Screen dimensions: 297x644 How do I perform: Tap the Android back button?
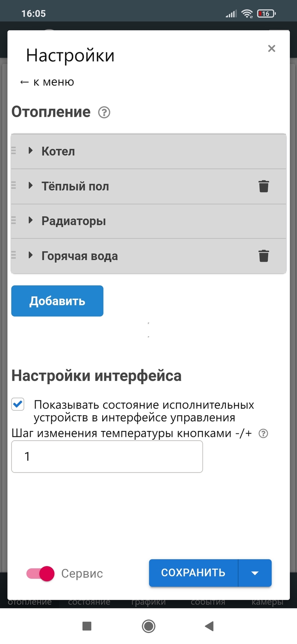coord(208,626)
